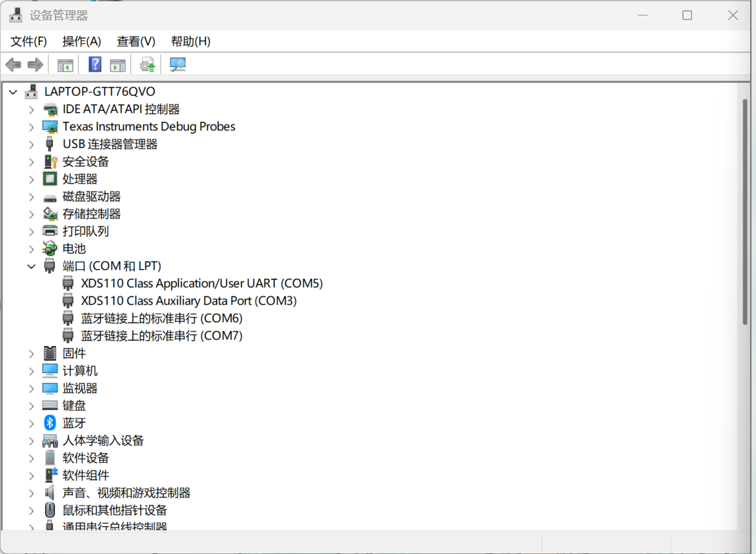Expand the 软件组件 node
Screen dimensions: 756x554
(x=32, y=476)
